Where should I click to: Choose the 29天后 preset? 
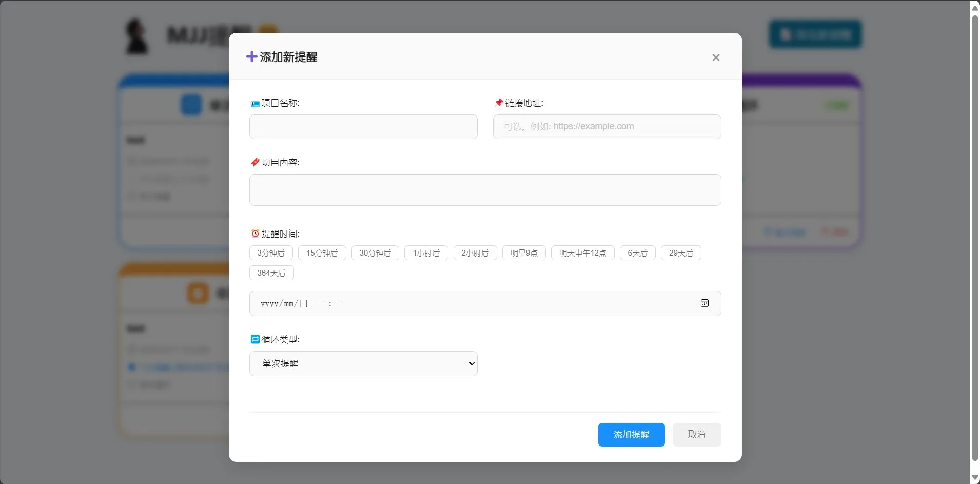click(x=681, y=253)
